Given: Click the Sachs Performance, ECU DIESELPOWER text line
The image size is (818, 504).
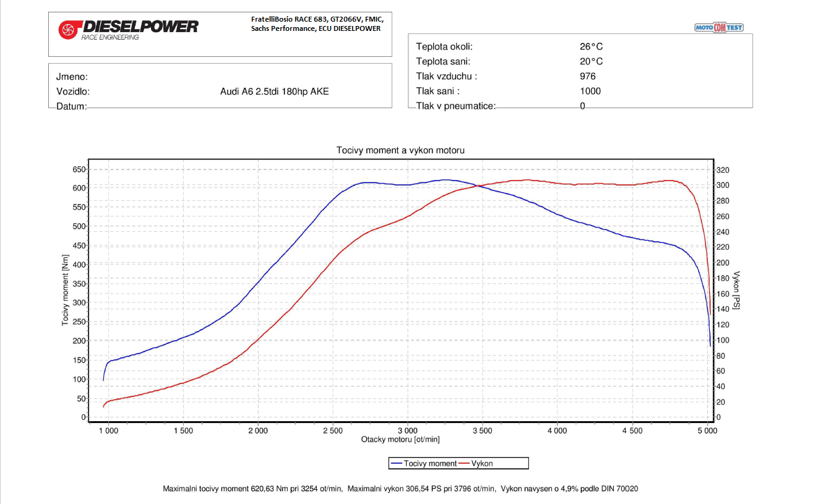Looking at the screenshot, I should point(316,28).
